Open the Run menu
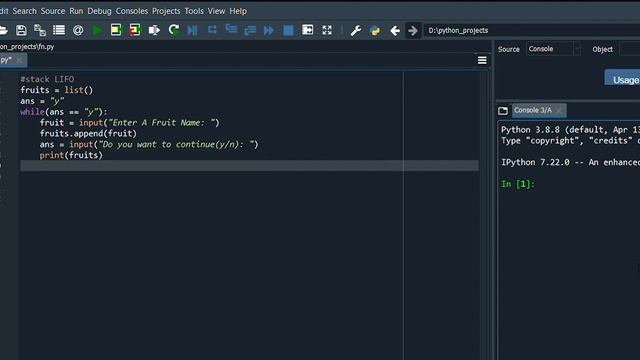Image resolution: width=640 pixels, height=360 pixels. click(76, 11)
